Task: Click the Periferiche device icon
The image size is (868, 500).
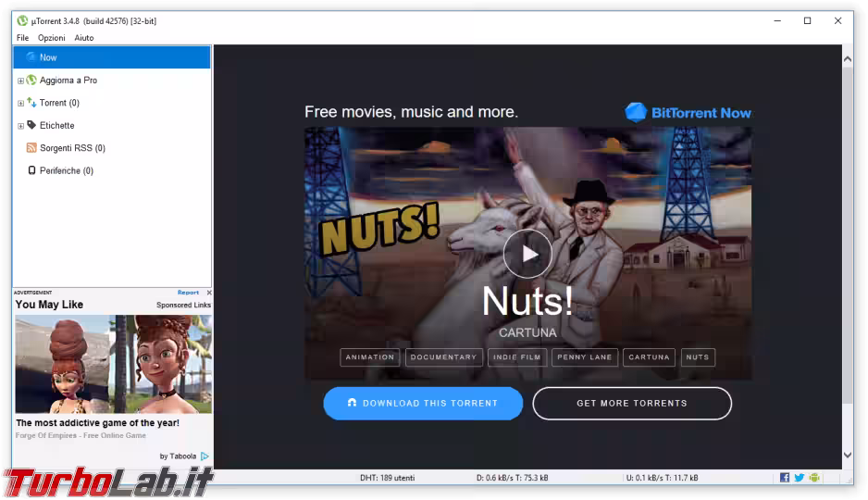Action: pos(31,170)
